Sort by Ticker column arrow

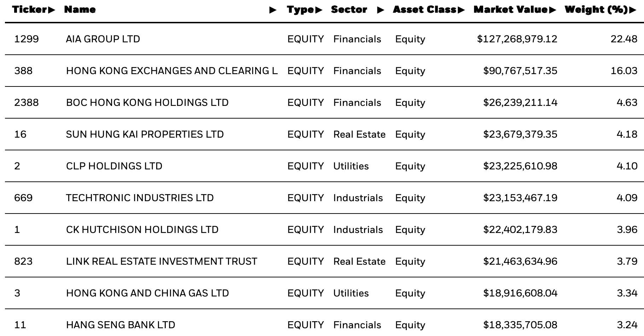[x=52, y=10]
